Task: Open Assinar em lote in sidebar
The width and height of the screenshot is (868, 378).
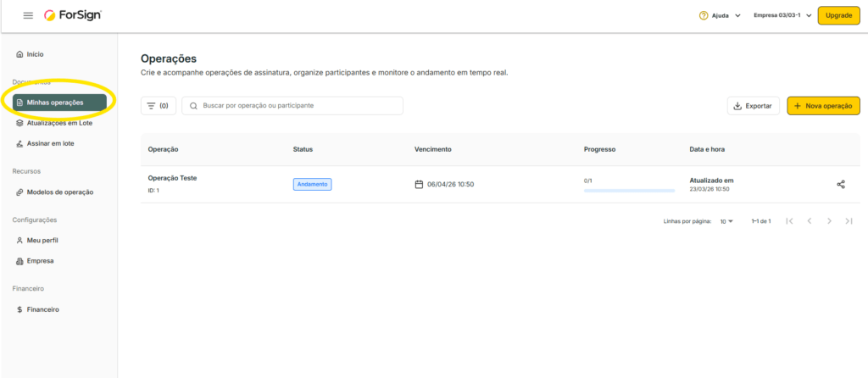Action: 50,143
